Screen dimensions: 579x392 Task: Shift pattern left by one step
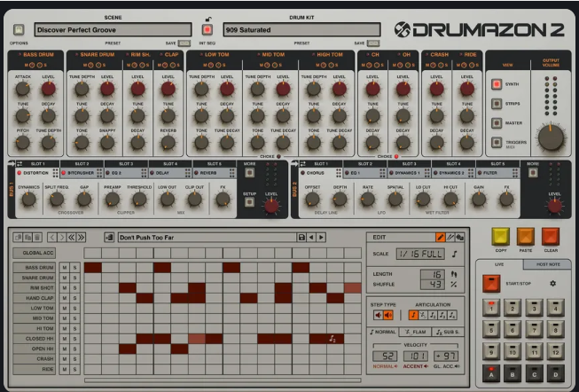coord(52,237)
